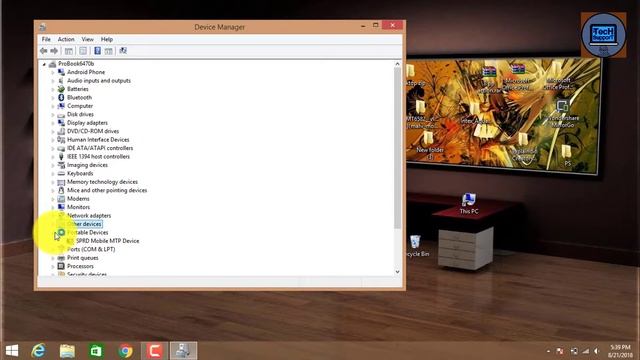Collapse the ProBook6470b root node

click(x=44, y=64)
